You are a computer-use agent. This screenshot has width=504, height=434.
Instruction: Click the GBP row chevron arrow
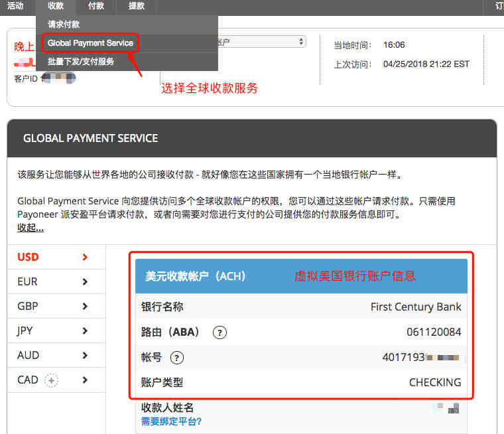point(85,307)
